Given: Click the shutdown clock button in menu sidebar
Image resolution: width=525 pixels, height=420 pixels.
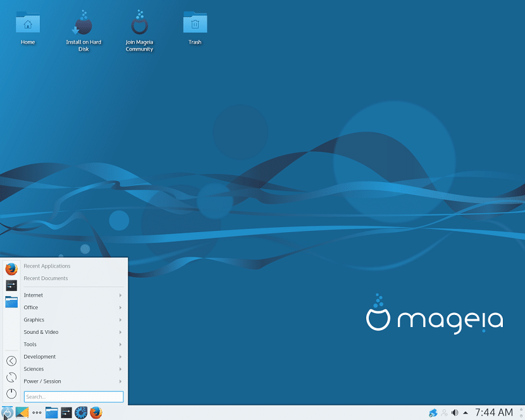Looking at the screenshot, I should 11,393.
